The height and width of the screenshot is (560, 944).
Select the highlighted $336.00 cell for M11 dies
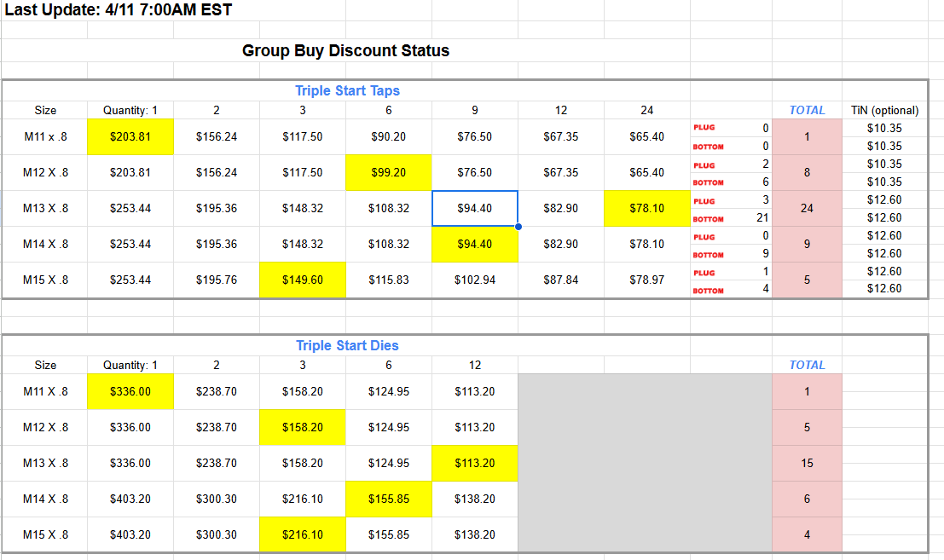coord(130,391)
